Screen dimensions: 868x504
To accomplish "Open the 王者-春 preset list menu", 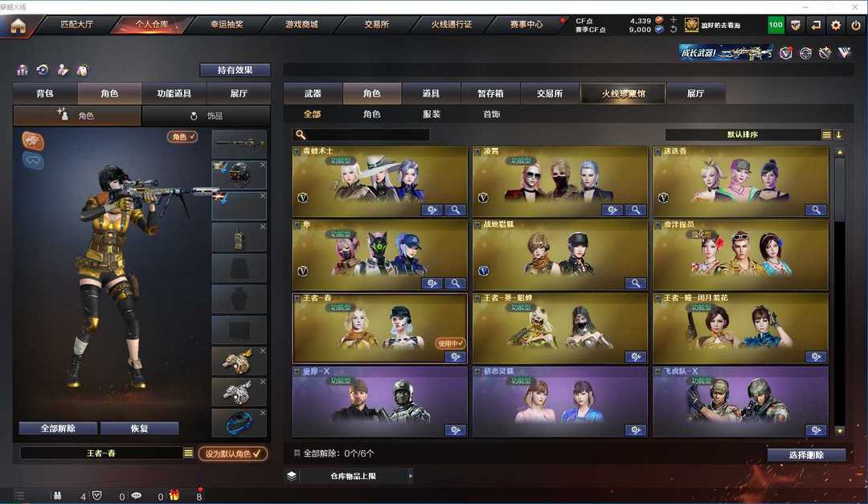I will [188, 453].
